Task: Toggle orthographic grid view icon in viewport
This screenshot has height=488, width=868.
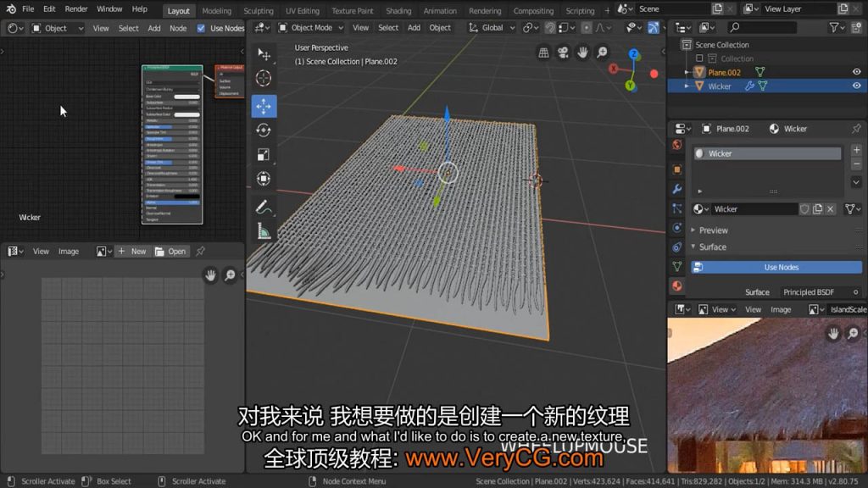Action: [543, 52]
